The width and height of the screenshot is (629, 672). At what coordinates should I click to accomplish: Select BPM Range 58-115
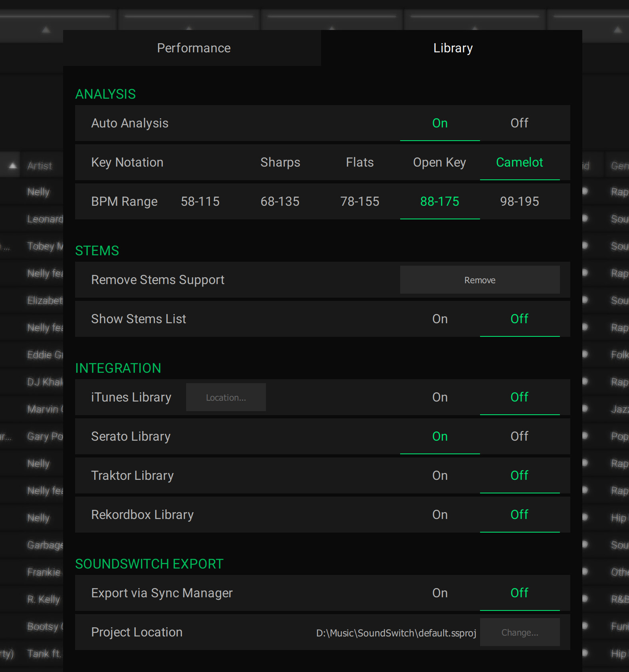pyautogui.click(x=200, y=201)
